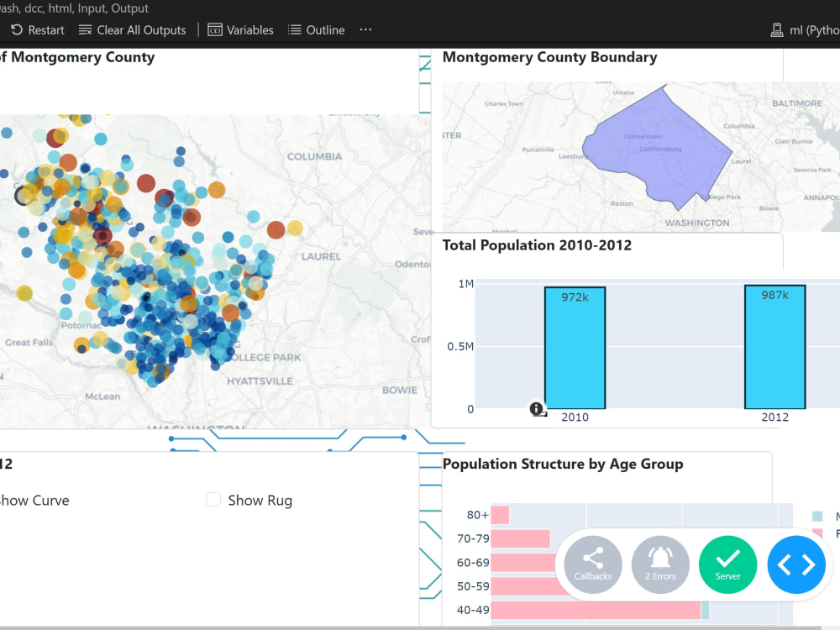Click Clear All Outputs
The width and height of the screenshot is (840, 630).
click(x=133, y=30)
